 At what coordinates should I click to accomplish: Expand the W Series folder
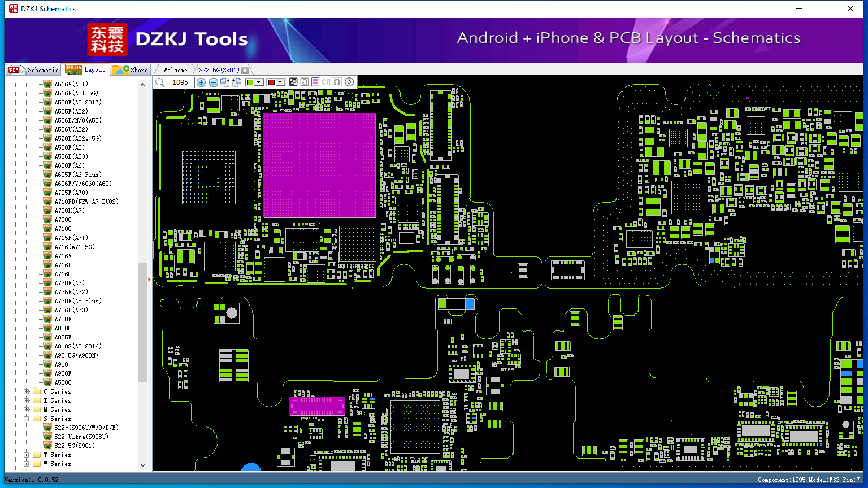point(27,464)
